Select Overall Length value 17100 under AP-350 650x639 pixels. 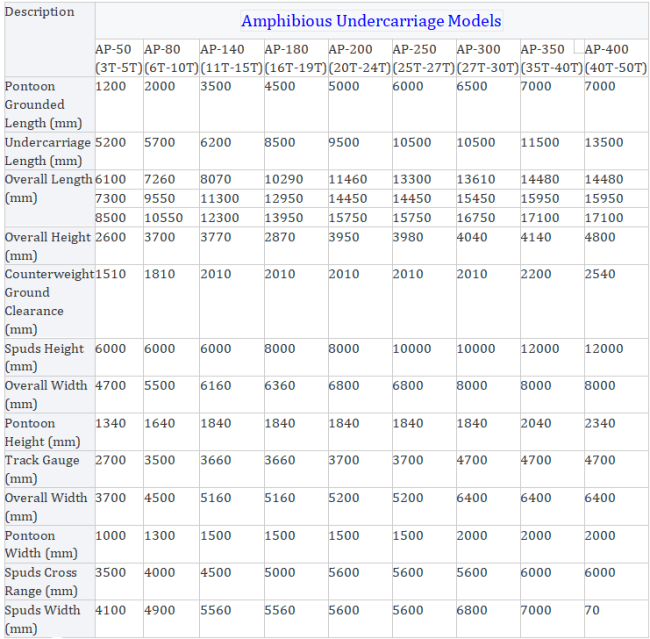pos(540,218)
